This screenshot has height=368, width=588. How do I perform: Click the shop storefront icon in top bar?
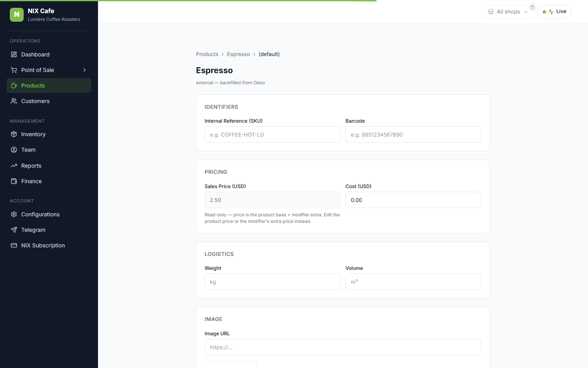click(x=491, y=12)
